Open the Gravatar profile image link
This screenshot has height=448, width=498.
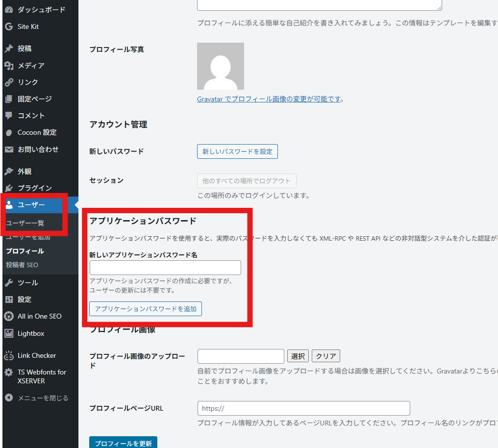click(x=270, y=99)
